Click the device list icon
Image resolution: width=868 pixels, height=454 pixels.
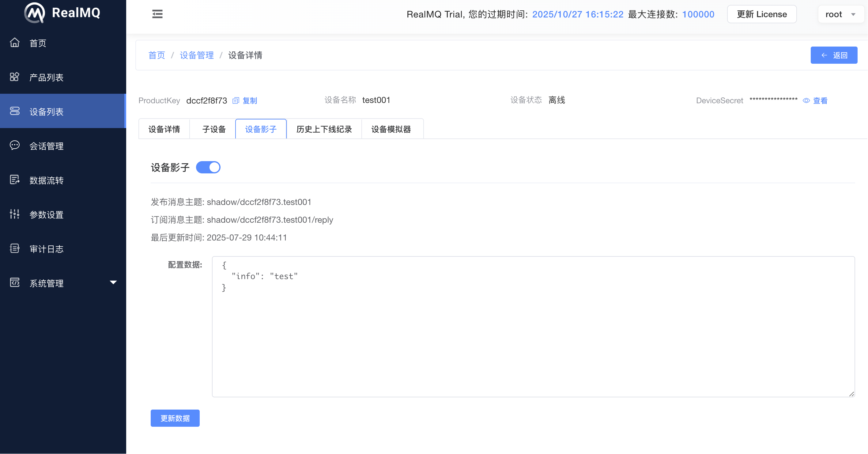14,111
